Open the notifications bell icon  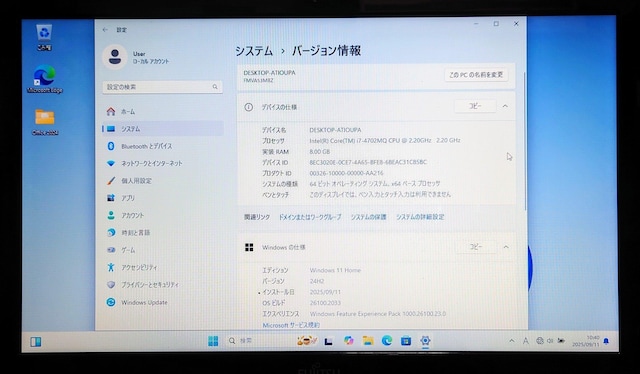(607, 341)
